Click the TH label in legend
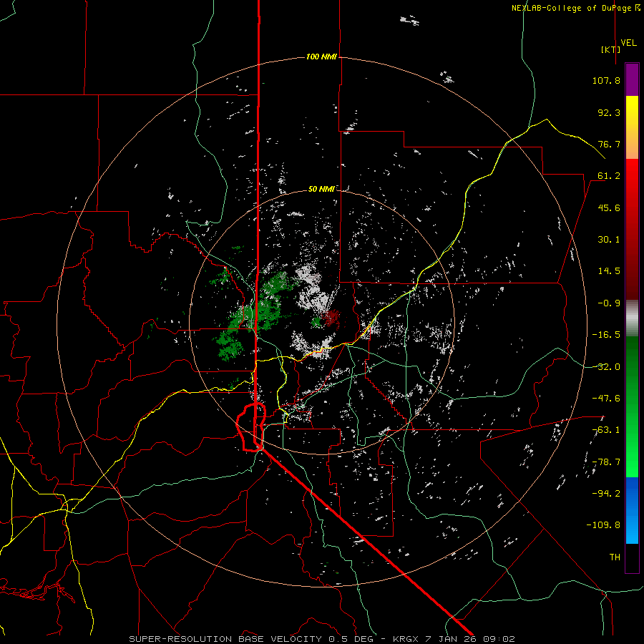Image resolution: width=644 pixels, height=644 pixels. [x=615, y=557]
